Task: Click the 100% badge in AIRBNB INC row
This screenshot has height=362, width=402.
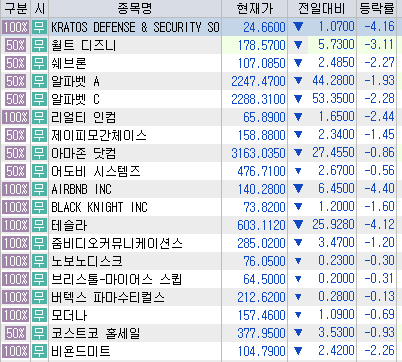Action: click(x=15, y=189)
